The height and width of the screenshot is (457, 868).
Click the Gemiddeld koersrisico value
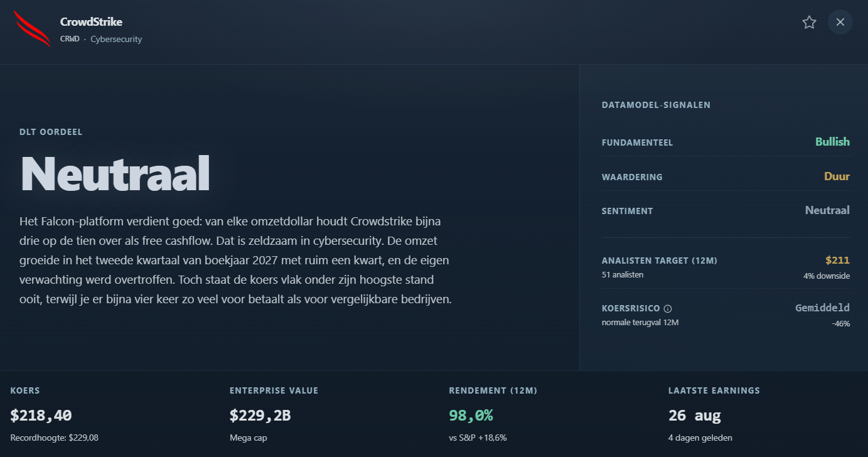[x=822, y=308]
